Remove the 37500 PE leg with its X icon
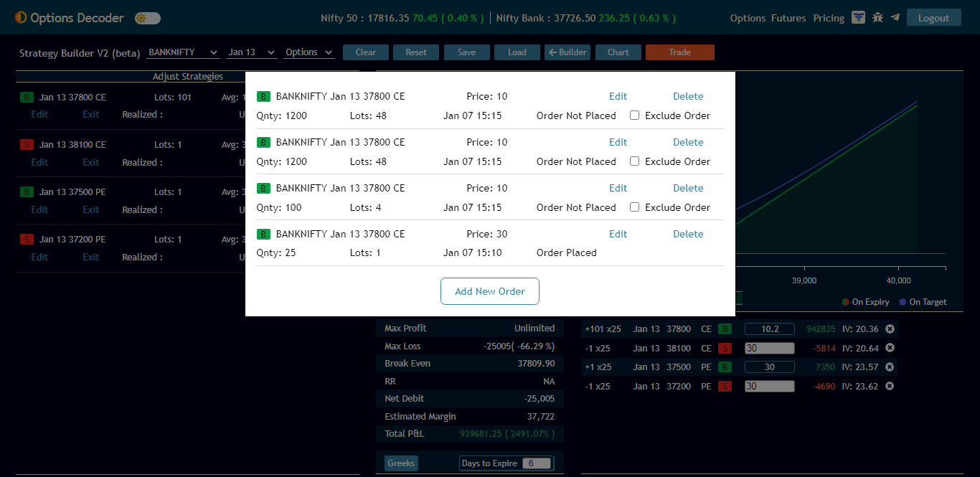 tap(890, 367)
